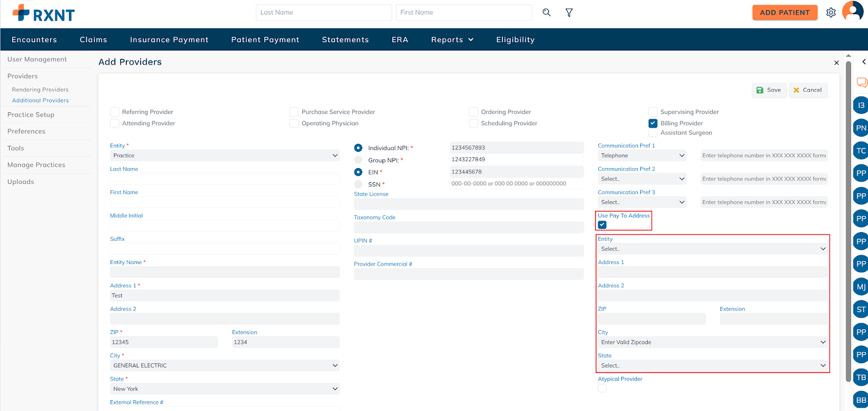Collapse the right sidebar with chevron
This screenshot has height=411, width=868.
(x=864, y=62)
